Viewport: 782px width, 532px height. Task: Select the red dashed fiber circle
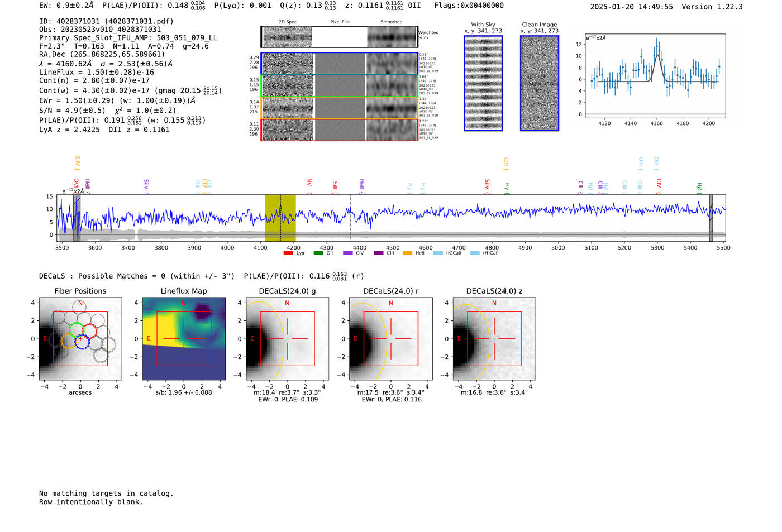(89, 330)
